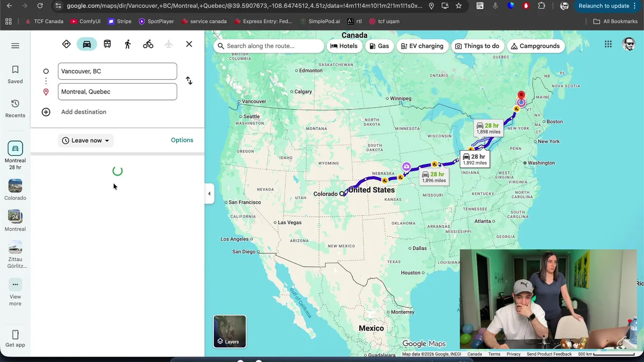Open the SimplePod.ai bookmark

click(319, 22)
